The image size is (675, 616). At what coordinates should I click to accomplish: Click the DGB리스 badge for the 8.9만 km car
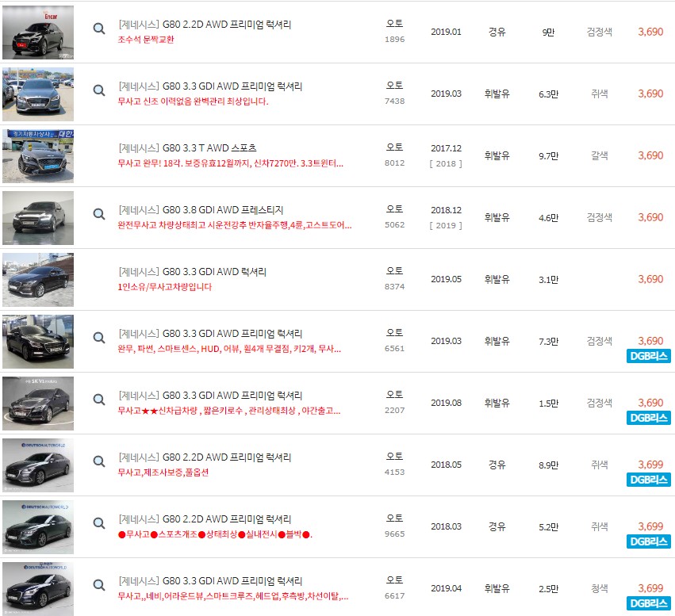[x=648, y=480]
